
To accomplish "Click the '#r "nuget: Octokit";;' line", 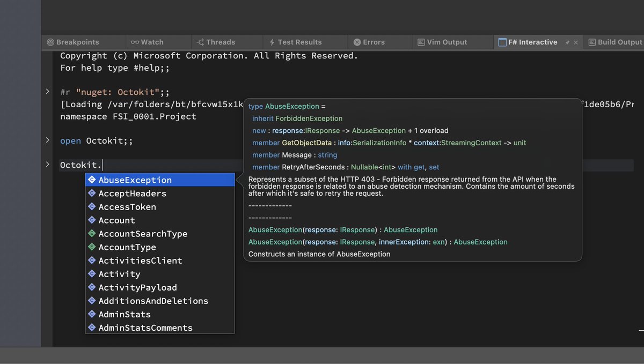I will [115, 92].
